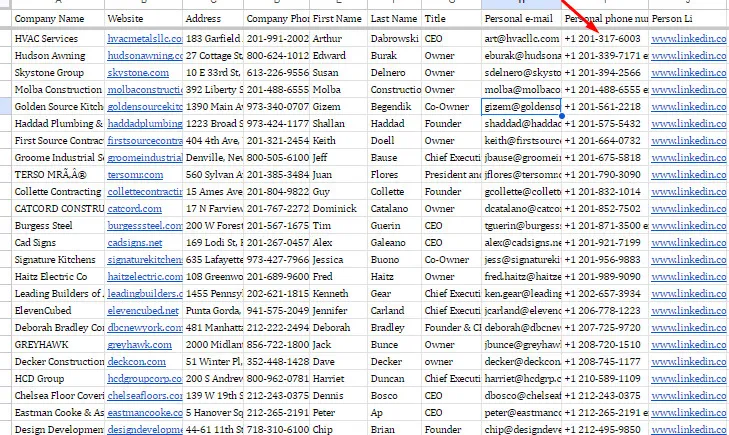Open LinkedIn link in GREYHAWK row
This screenshot has width=729, height=435.
click(x=689, y=345)
